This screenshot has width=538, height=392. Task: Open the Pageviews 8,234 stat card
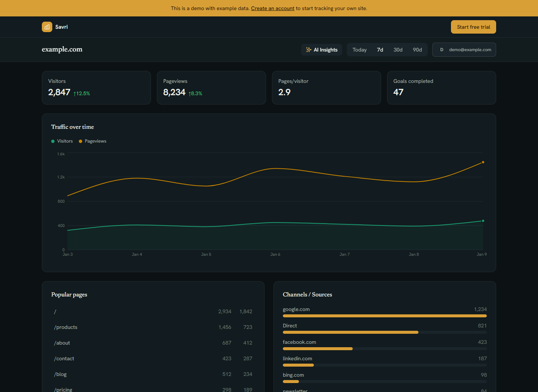[x=211, y=88]
